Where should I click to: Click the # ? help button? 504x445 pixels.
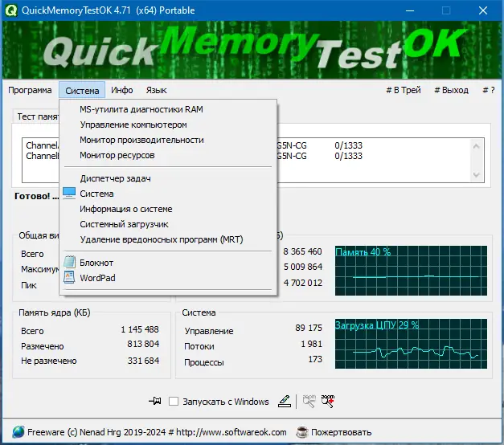[488, 90]
